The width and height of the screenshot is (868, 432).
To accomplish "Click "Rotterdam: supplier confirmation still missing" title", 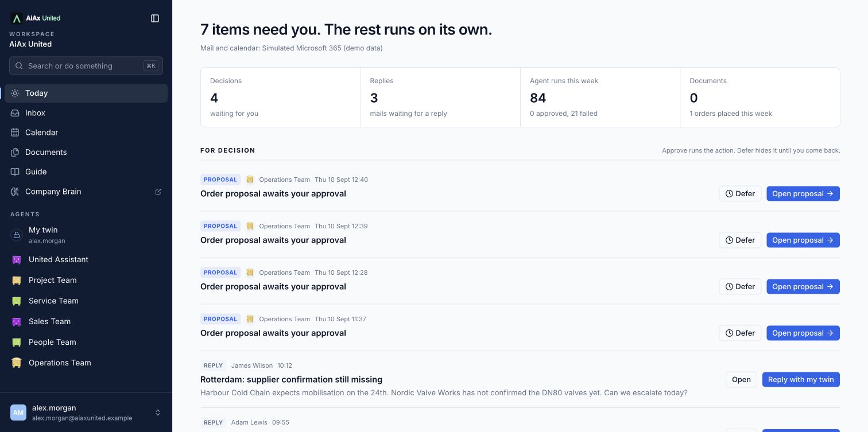I will (291, 380).
